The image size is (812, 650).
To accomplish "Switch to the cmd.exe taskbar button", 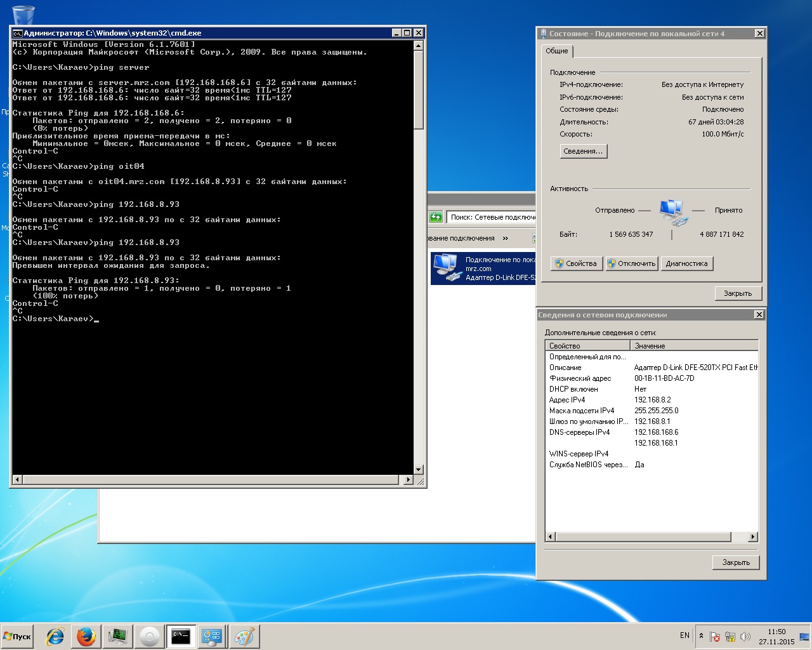I will (181, 636).
